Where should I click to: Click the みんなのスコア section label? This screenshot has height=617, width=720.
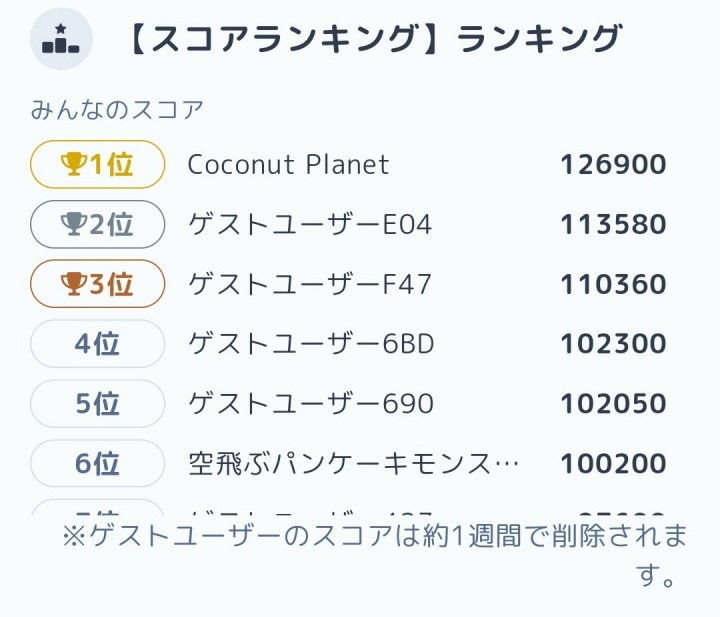coord(117,110)
